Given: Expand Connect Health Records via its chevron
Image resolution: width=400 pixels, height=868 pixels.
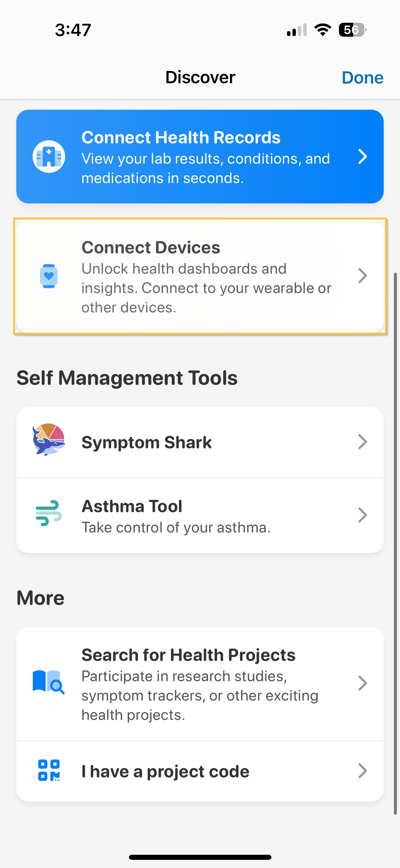Looking at the screenshot, I should pos(363,157).
